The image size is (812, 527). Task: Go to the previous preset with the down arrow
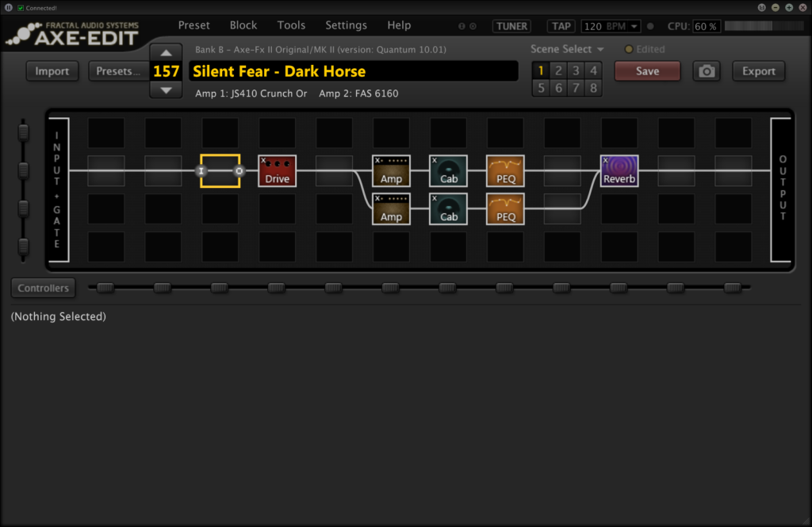point(166,90)
